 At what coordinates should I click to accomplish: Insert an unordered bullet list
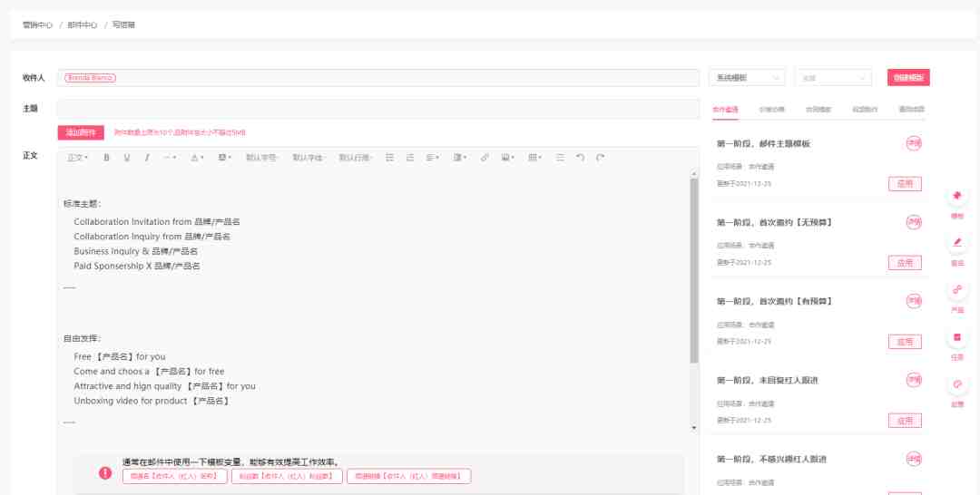(x=389, y=158)
